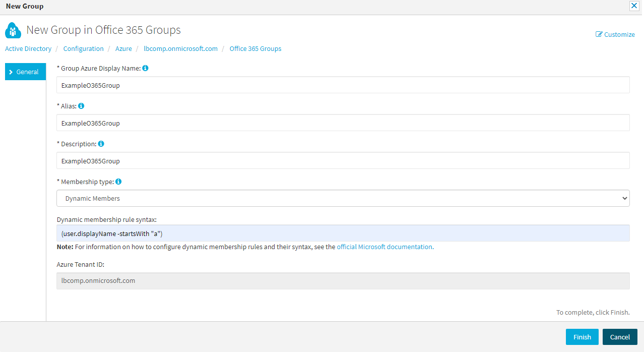This screenshot has height=352, width=644.
Task: Click the Office 365 group cloud icon
Action: pyautogui.click(x=13, y=31)
